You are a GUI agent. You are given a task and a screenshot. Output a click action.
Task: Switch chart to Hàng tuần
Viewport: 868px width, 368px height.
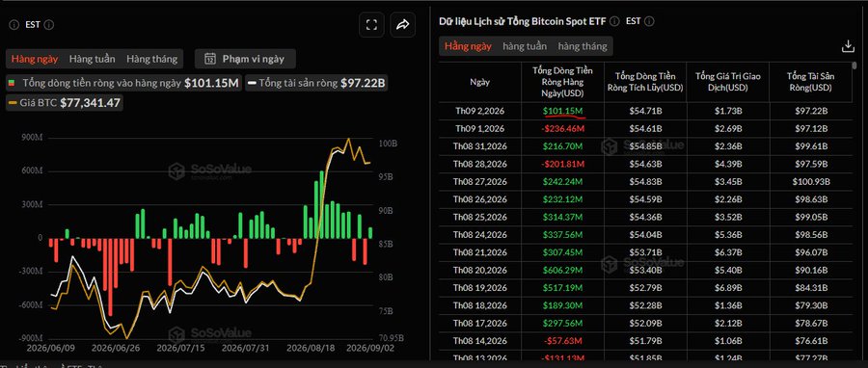(92, 59)
